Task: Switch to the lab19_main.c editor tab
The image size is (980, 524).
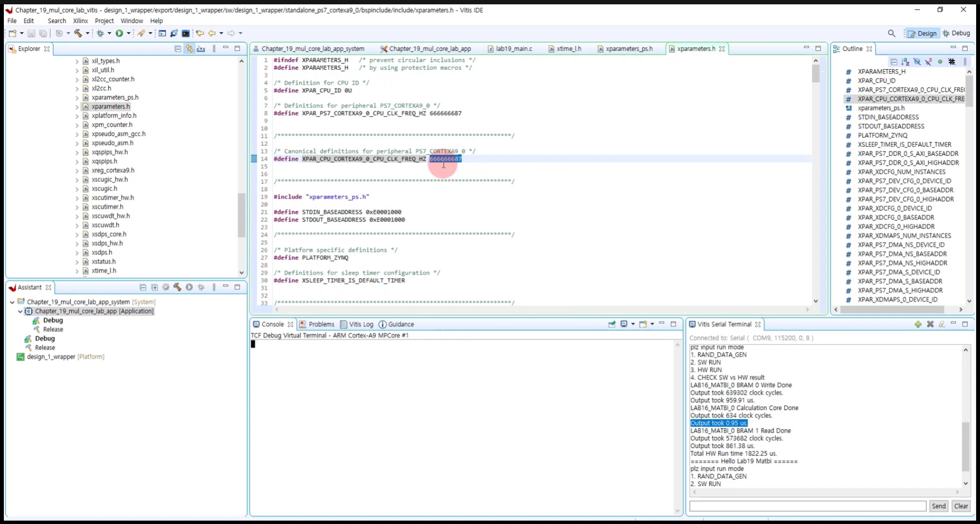Action: pyautogui.click(x=514, y=49)
